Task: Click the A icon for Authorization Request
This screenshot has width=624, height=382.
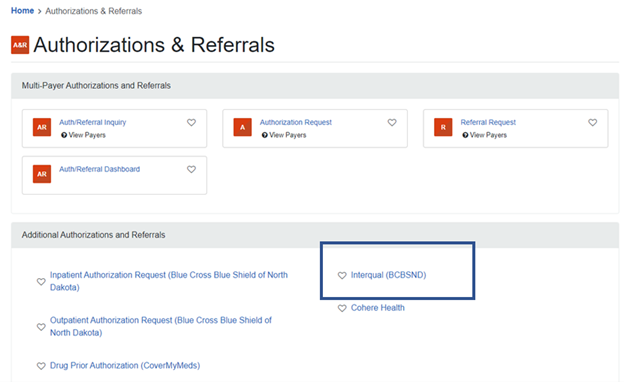Action: coord(242,127)
